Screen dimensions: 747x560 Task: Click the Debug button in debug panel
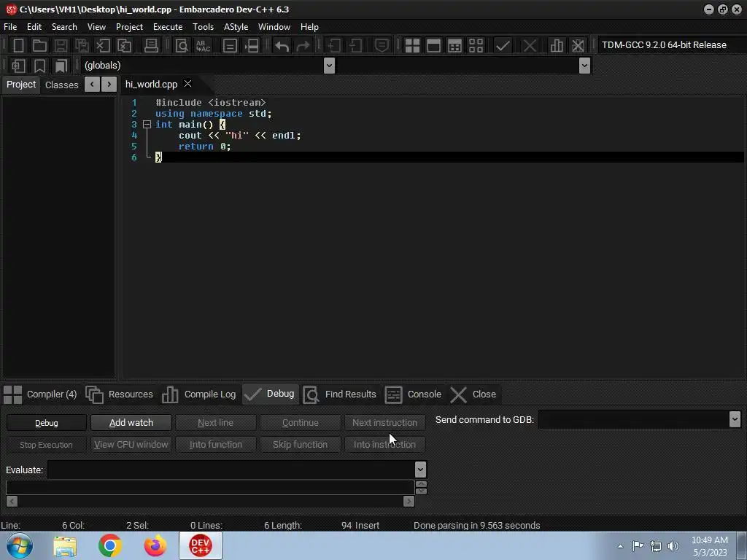[46, 423]
